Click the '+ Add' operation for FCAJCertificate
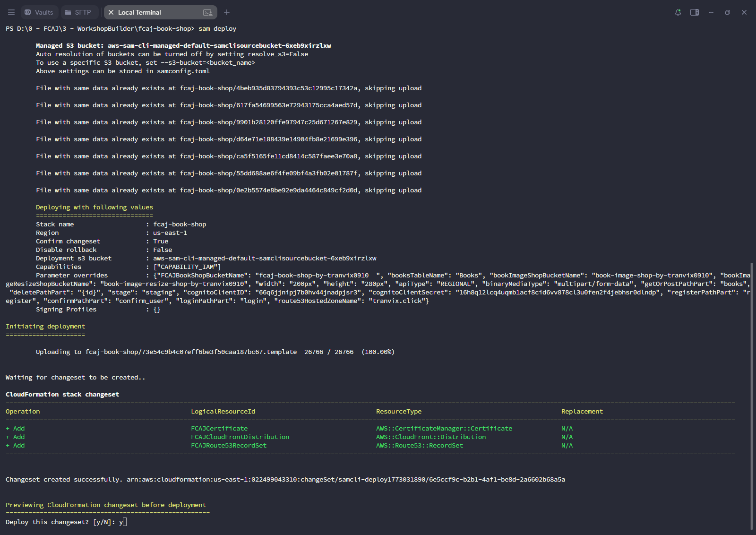This screenshot has height=535, width=756. click(15, 428)
